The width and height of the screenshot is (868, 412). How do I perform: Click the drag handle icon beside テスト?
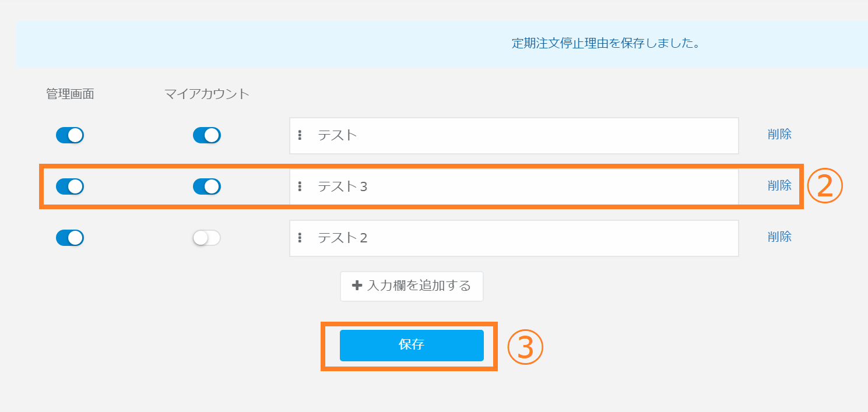pyautogui.click(x=300, y=135)
